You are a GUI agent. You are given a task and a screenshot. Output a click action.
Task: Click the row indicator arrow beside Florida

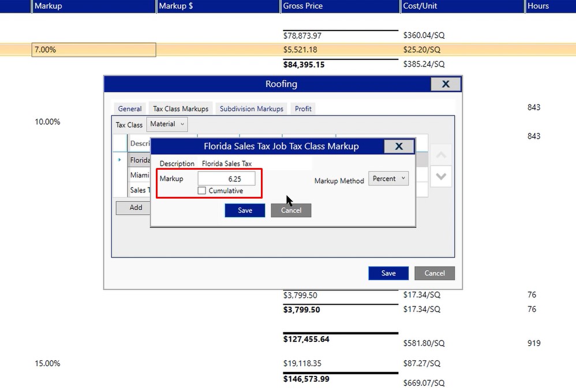(x=120, y=160)
